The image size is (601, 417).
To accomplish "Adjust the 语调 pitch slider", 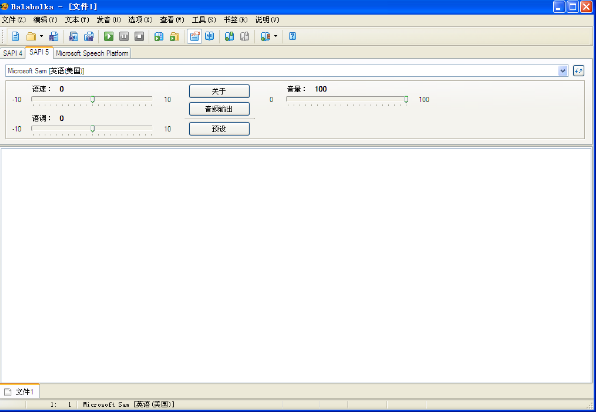I will coord(92,129).
